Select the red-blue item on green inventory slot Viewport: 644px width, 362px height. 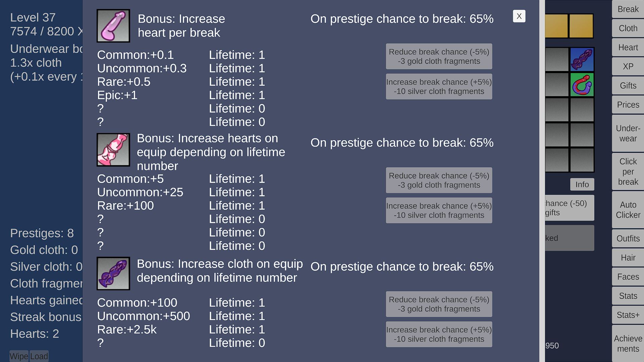582,85
